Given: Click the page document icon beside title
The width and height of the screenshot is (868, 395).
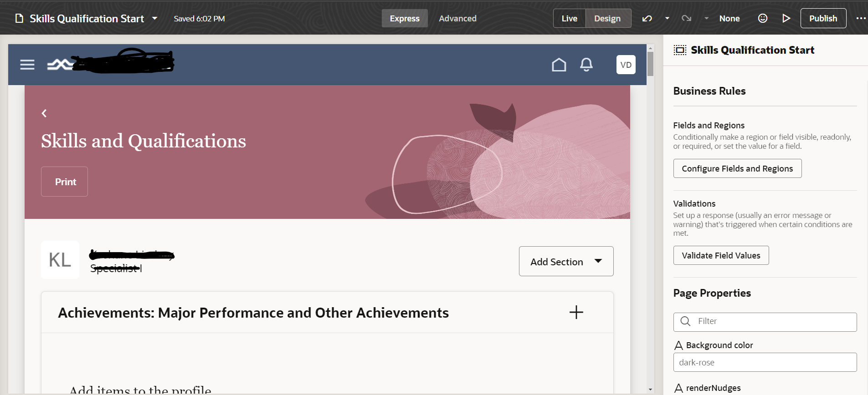Looking at the screenshot, I should click(x=19, y=19).
